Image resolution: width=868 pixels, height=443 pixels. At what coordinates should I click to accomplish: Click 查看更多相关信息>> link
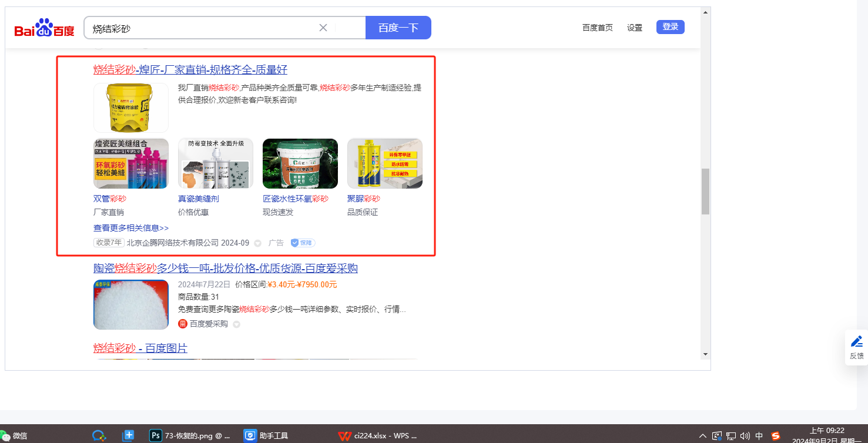pyautogui.click(x=131, y=228)
